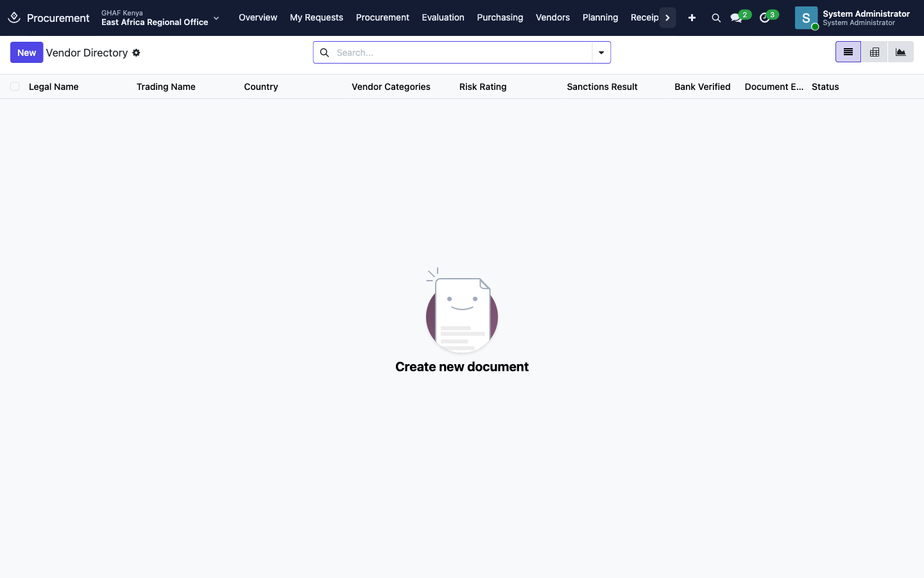Show more menu items with chevron
The height and width of the screenshot is (578, 924).
(x=667, y=18)
